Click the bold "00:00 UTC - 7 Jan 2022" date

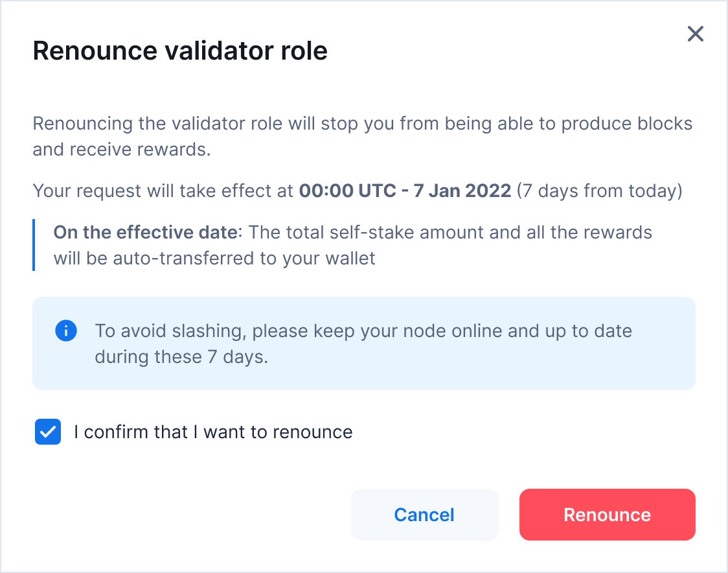coord(405,191)
